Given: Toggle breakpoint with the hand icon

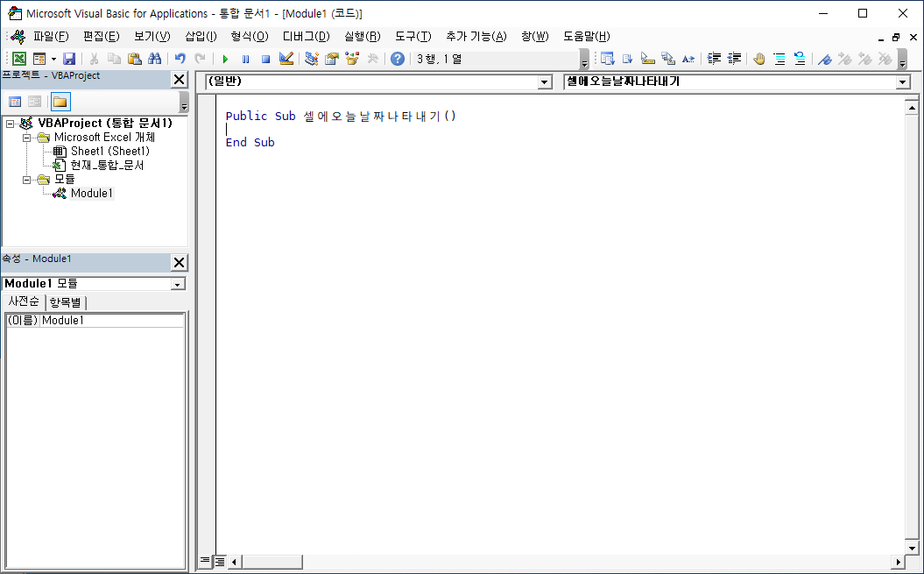Looking at the screenshot, I should coord(759,59).
